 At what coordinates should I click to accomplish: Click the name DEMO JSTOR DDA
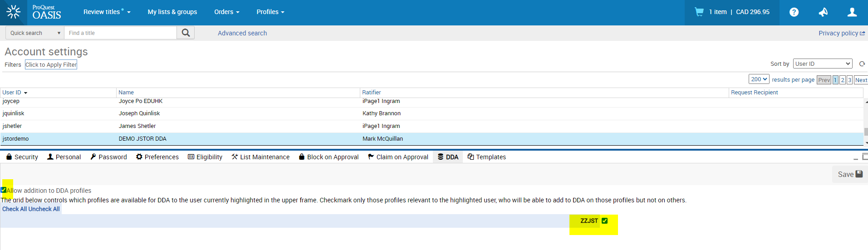[142, 139]
